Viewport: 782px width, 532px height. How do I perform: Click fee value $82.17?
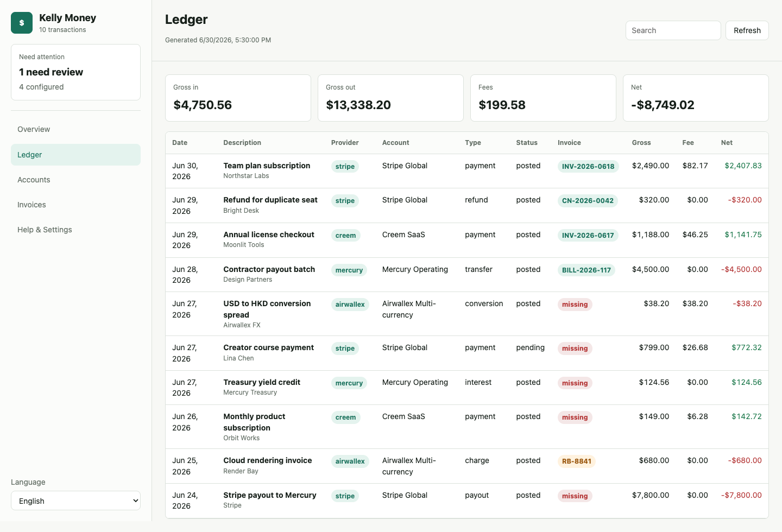[x=695, y=166]
